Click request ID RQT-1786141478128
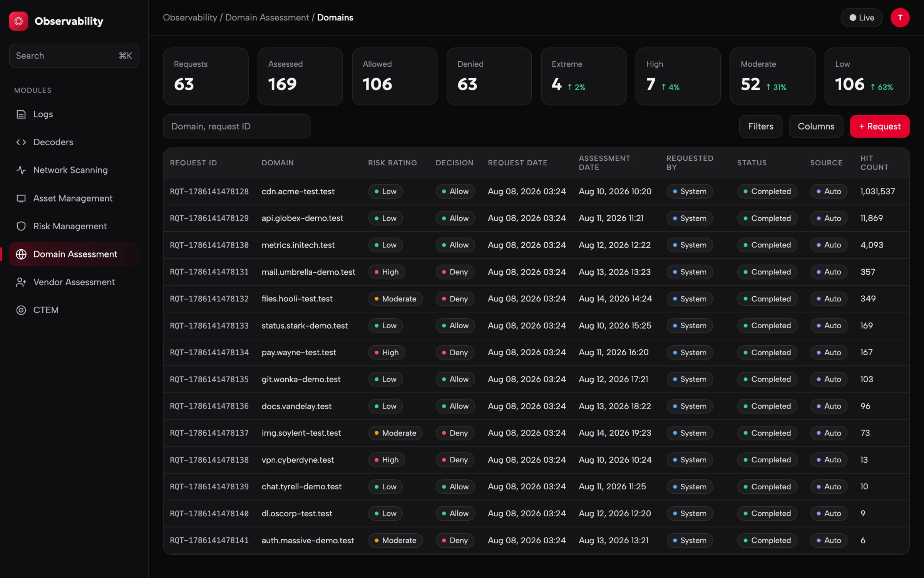 pyautogui.click(x=209, y=192)
